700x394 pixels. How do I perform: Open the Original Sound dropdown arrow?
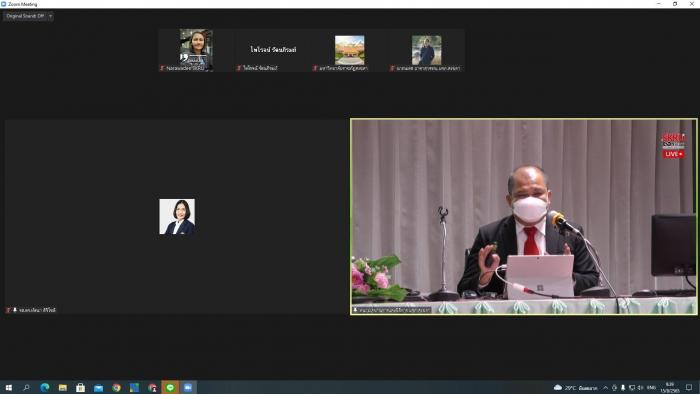click(x=50, y=16)
